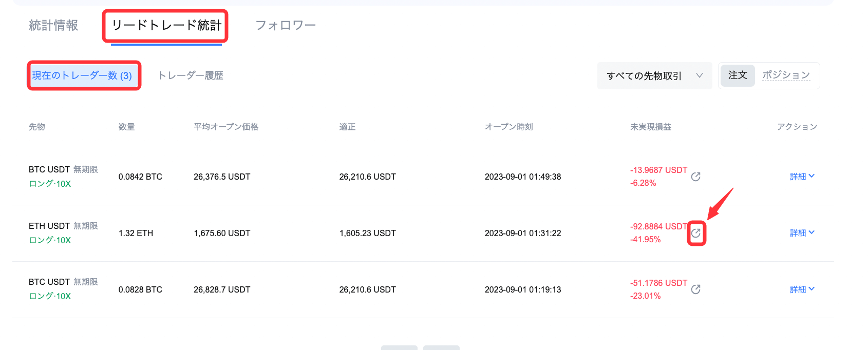
Task: Expand 詳細 for ETH USDT row
Action: click(802, 233)
